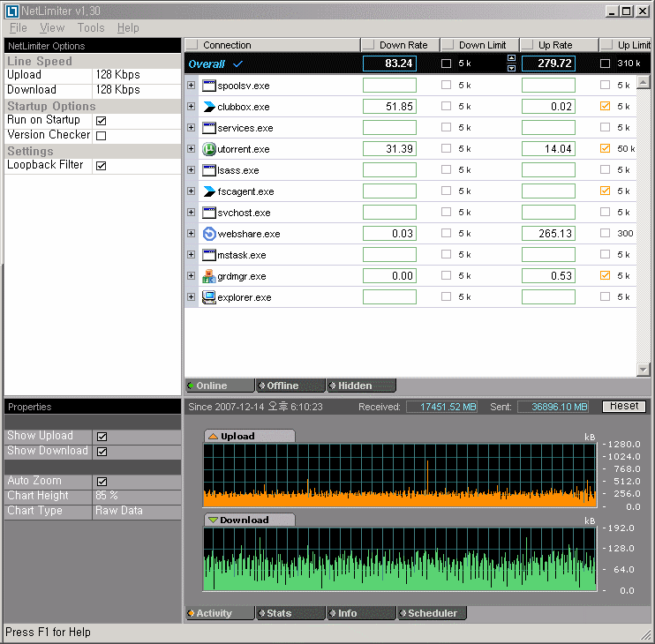This screenshot has height=644, width=655.
Task: Click the services.exe window icon
Action: [208, 128]
